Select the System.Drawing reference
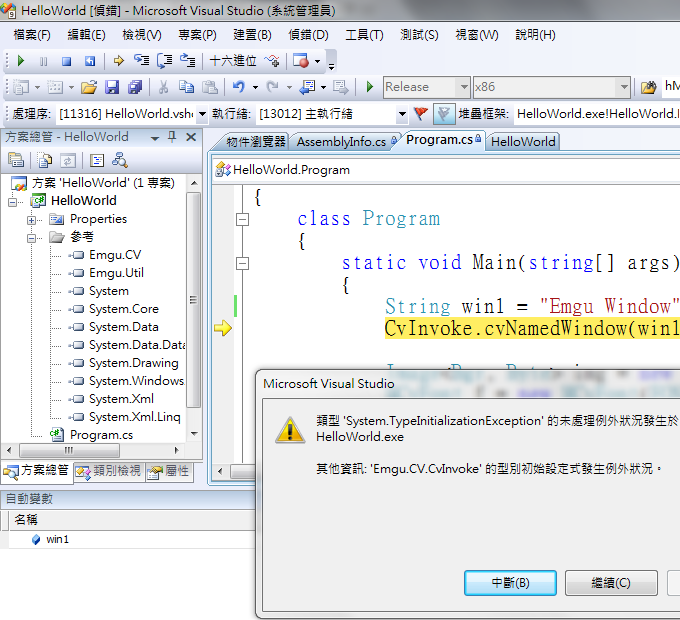The image size is (680, 620). point(134,363)
